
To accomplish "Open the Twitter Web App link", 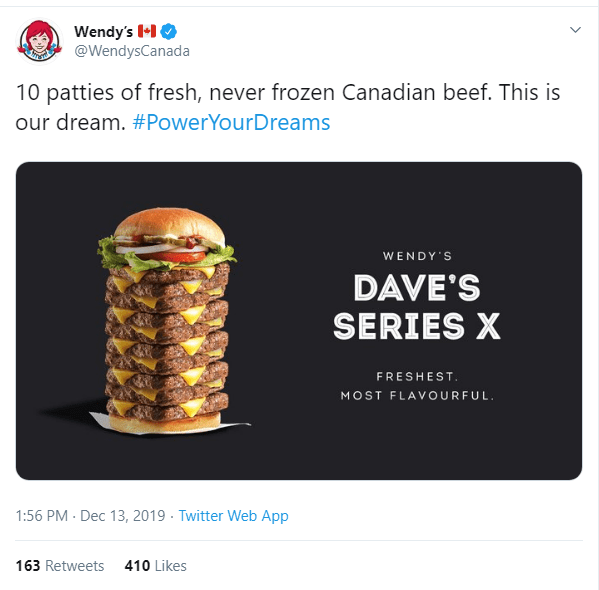I will coord(233,516).
